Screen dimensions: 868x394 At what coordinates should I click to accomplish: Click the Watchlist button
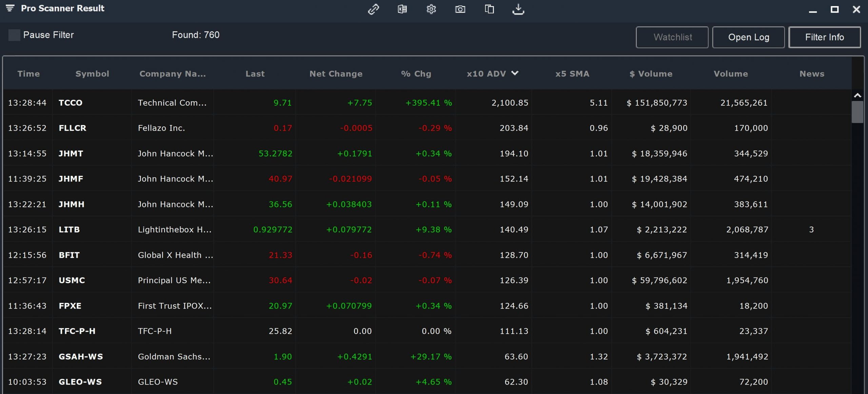(672, 37)
